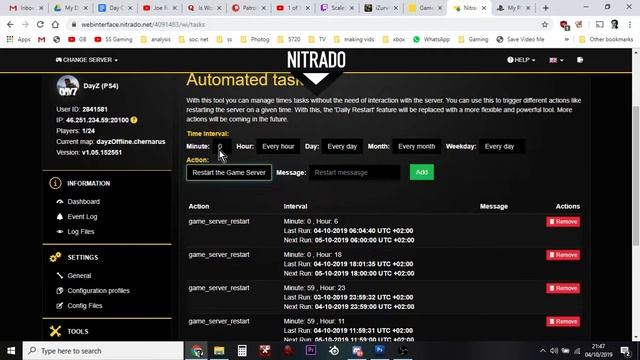Click the Nitrado logo

[316, 60]
